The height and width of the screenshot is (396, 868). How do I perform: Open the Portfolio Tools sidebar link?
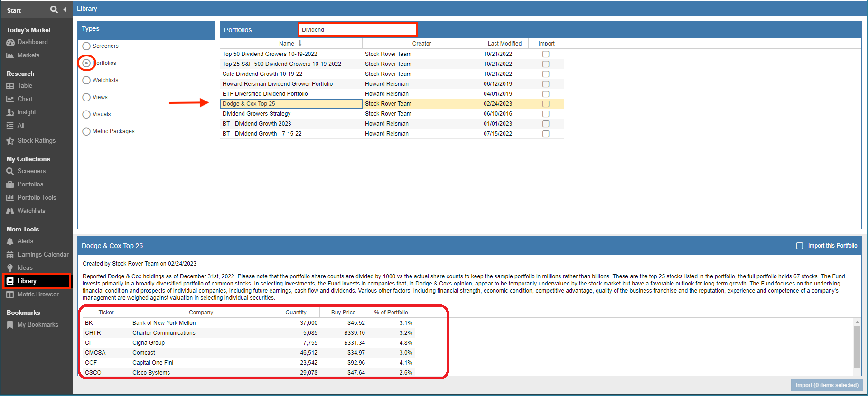click(37, 198)
